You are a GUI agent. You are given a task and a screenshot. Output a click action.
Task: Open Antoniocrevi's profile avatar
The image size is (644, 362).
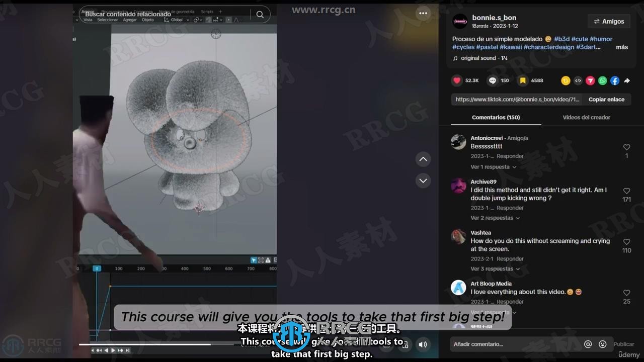tap(458, 142)
